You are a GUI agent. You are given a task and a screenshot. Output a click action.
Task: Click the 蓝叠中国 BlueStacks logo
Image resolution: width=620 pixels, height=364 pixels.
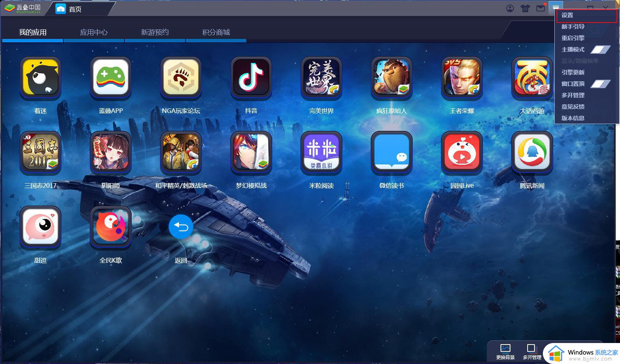(23, 8)
